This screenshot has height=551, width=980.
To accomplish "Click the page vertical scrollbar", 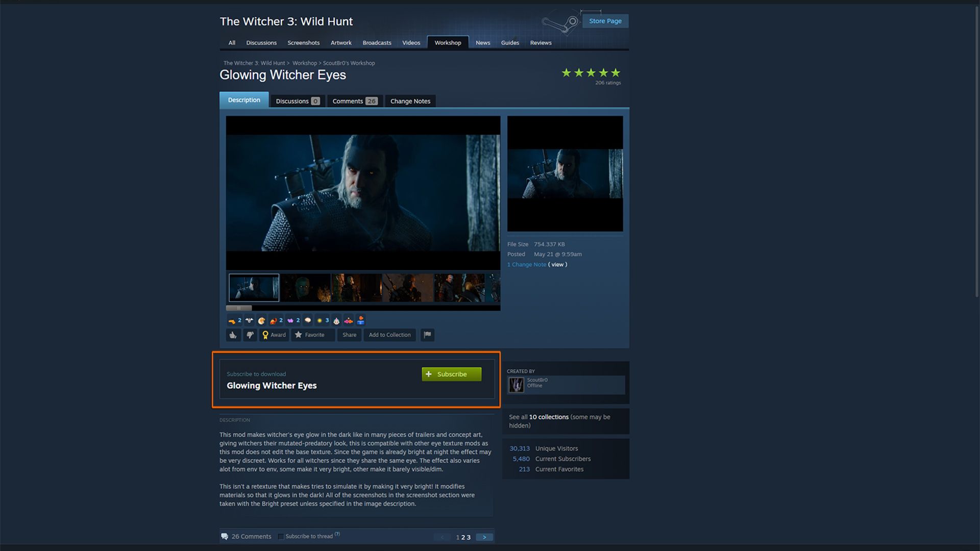I will coord(977,153).
